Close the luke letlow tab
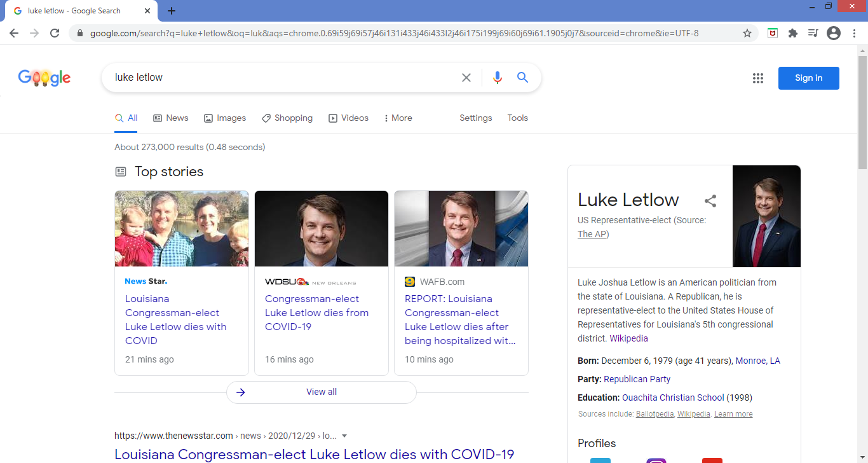 point(147,11)
